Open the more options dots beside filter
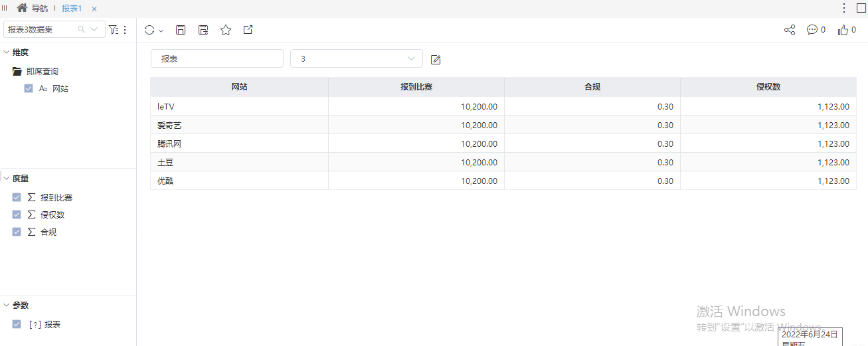 tap(125, 30)
